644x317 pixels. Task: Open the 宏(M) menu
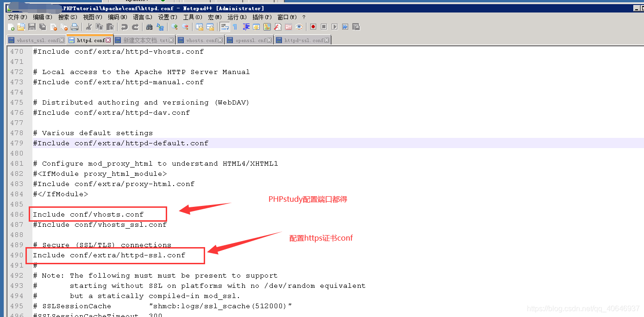215,17
